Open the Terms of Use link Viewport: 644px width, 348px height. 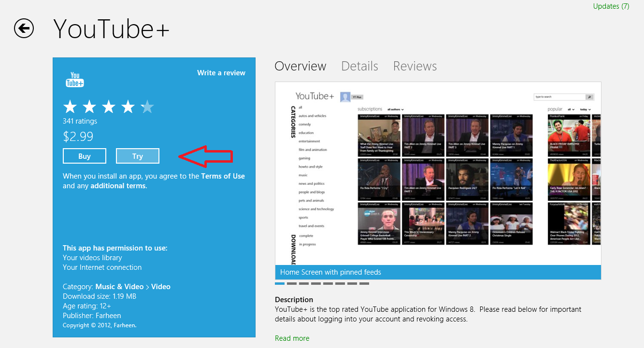coord(223,176)
